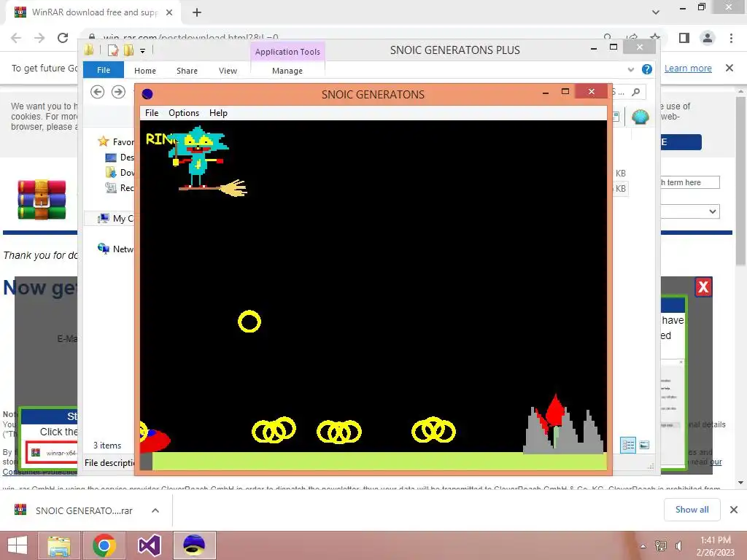747x560 pixels.
Task: Open the dropdown below the search term field
Action: pyautogui.click(x=690, y=211)
